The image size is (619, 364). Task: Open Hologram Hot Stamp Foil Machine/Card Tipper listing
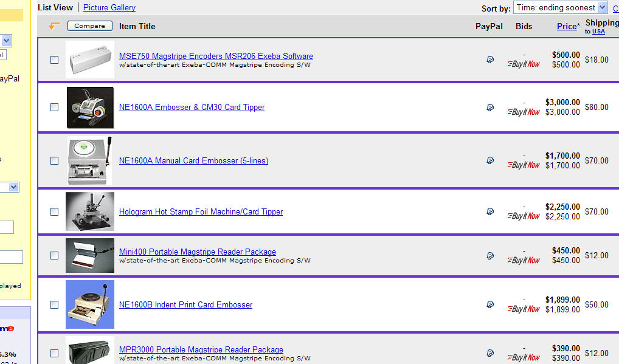click(x=201, y=211)
